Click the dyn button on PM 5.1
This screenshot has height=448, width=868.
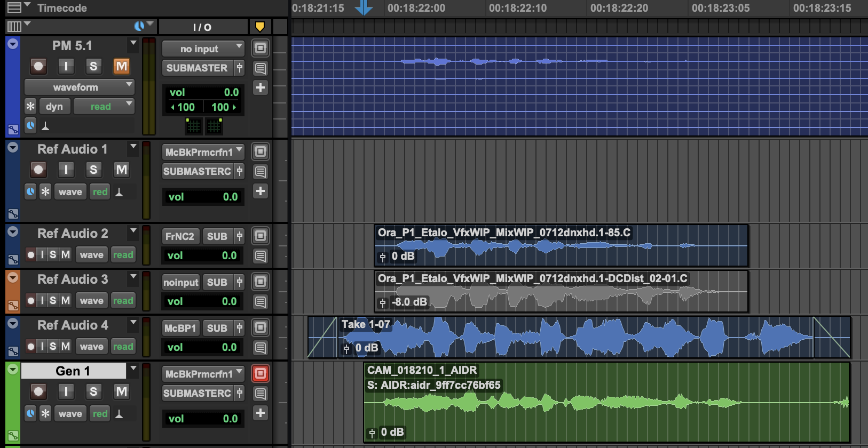coord(54,106)
